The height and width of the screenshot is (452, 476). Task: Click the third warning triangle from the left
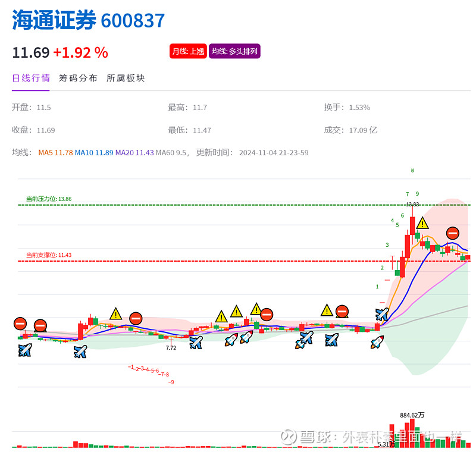236,312
